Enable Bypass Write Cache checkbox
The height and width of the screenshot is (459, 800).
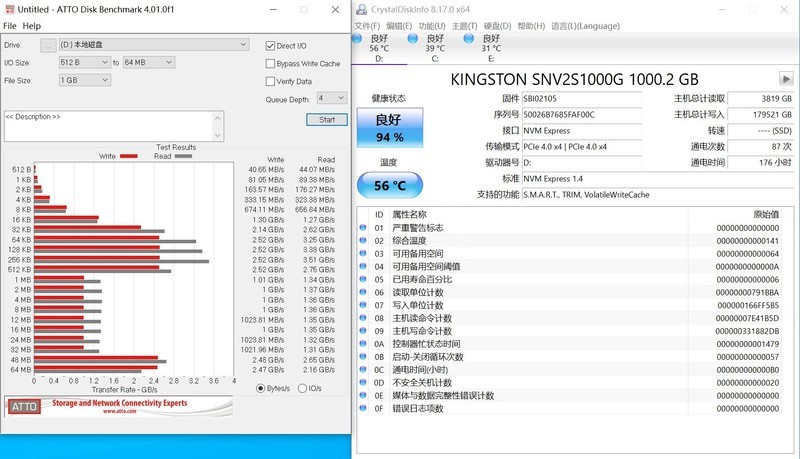click(270, 64)
